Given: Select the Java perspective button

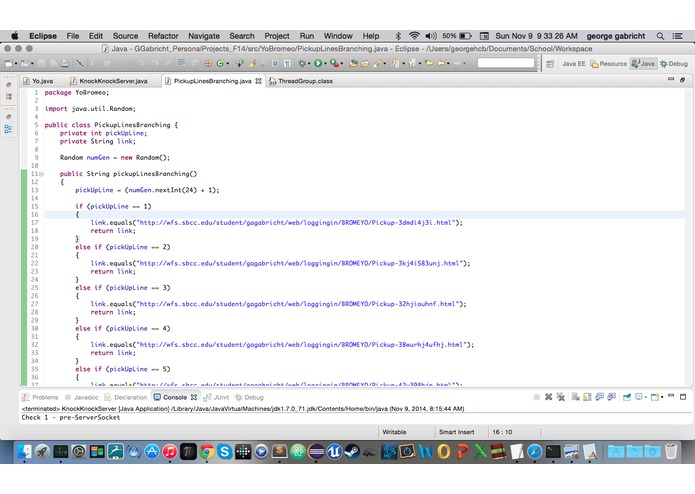Looking at the screenshot, I should click(x=643, y=64).
